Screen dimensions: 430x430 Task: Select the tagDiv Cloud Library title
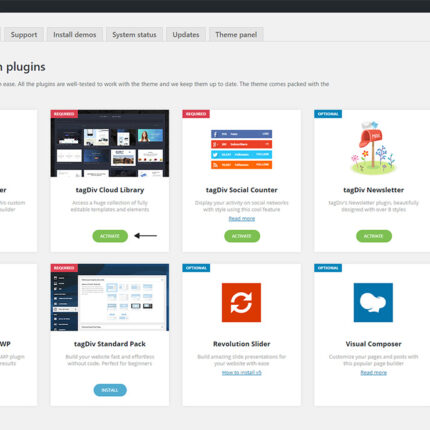click(110, 190)
